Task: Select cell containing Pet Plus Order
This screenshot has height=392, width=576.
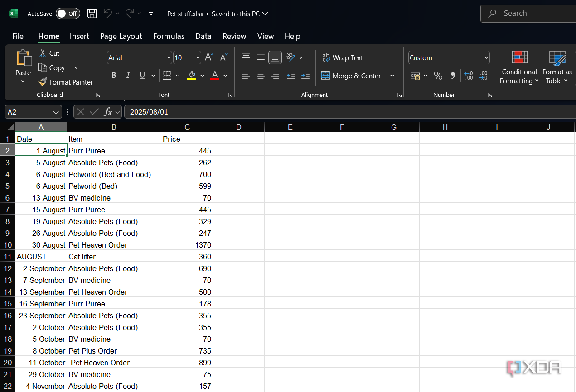Action: point(114,351)
